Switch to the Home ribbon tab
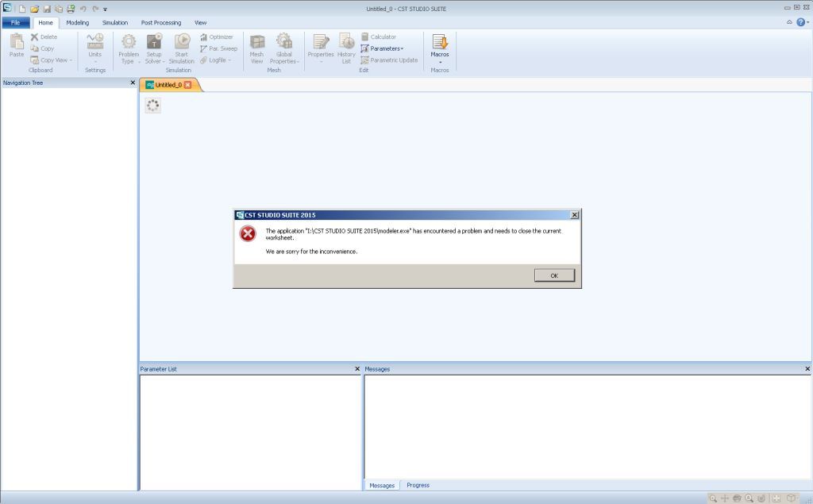Screen dimensions: 813x504 point(45,23)
